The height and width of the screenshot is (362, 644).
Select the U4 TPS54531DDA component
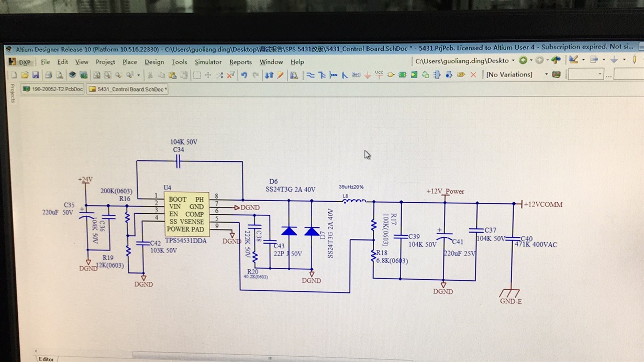186,214
